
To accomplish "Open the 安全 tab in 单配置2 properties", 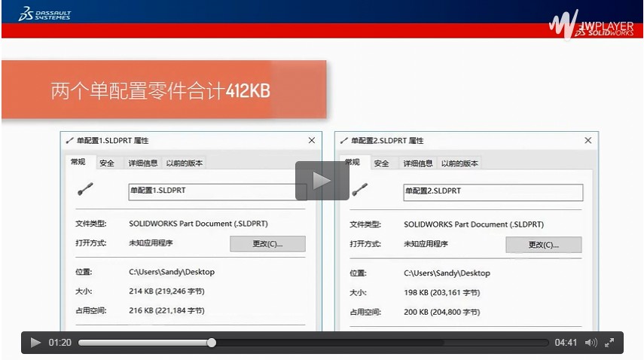I will (x=382, y=163).
